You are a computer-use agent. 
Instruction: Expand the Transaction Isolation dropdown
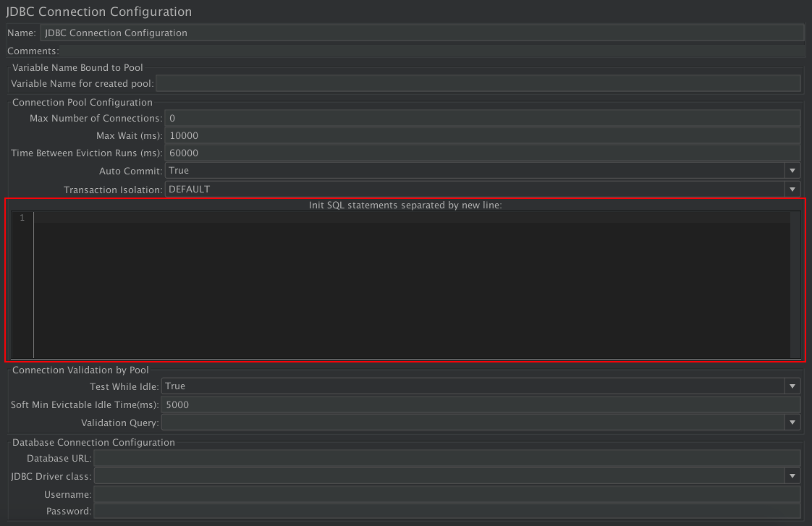[792, 190]
